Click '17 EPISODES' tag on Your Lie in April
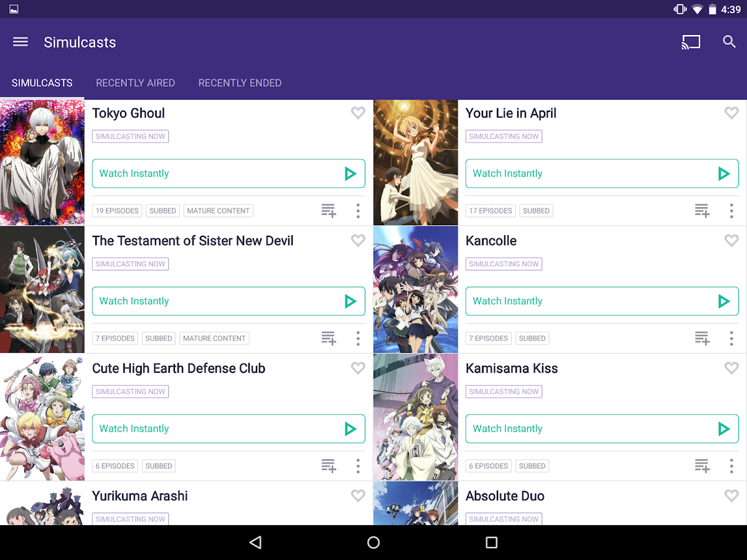The image size is (747, 560). tap(491, 211)
